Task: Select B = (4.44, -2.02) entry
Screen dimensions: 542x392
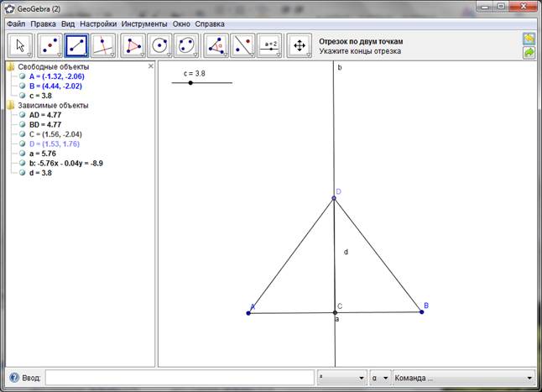Action: pyautogui.click(x=55, y=86)
